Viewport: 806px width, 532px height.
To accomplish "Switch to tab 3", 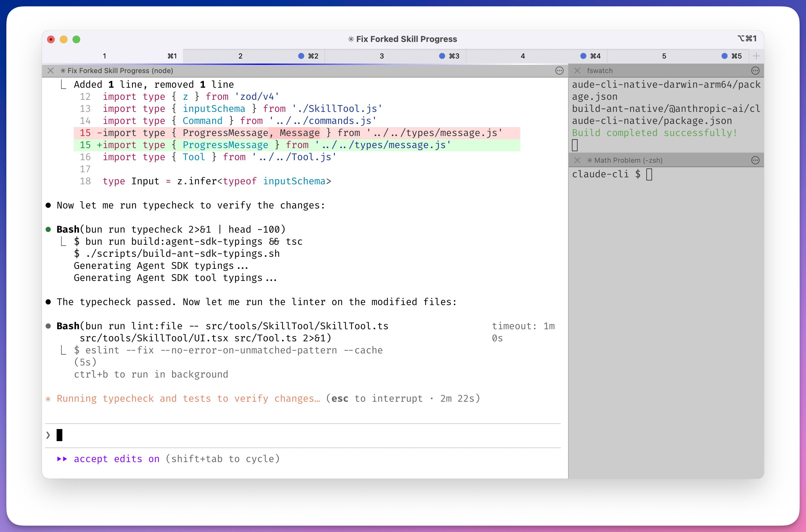I will [x=382, y=56].
